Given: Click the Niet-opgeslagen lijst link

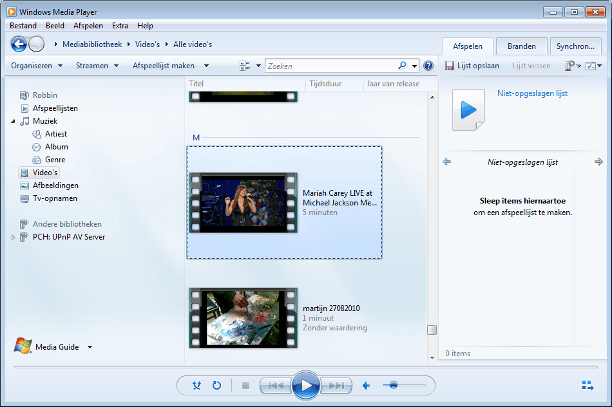Looking at the screenshot, I should pos(532,93).
